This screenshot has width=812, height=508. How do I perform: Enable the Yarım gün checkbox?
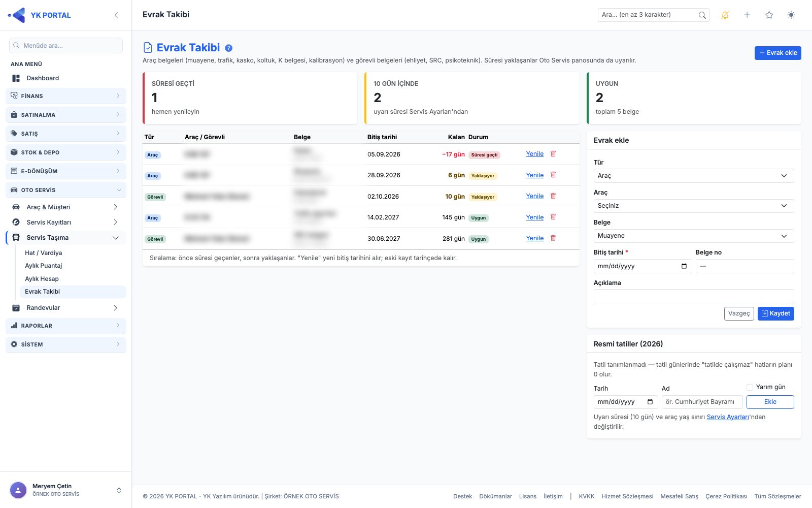750,387
